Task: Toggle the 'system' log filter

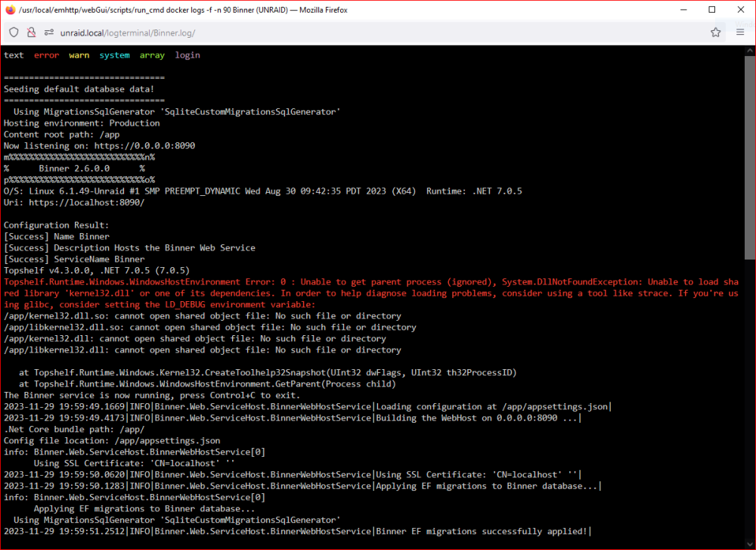Action: [x=114, y=55]
